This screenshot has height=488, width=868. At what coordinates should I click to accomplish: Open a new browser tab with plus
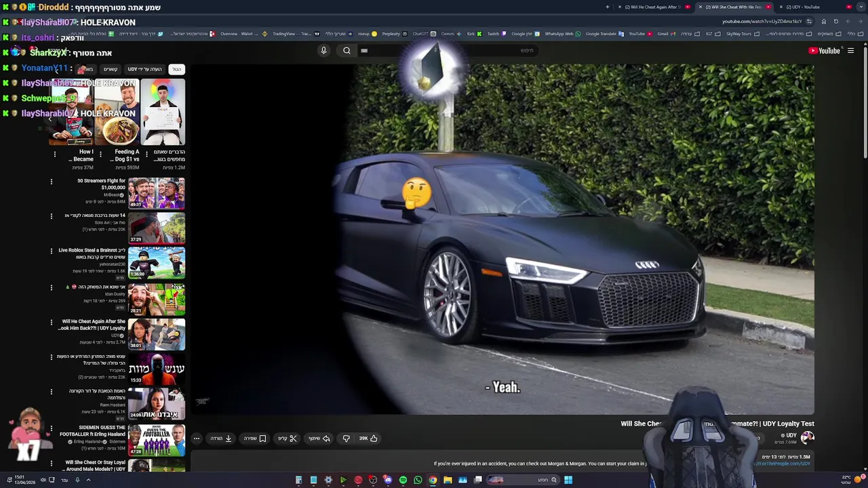coord(608,7)
